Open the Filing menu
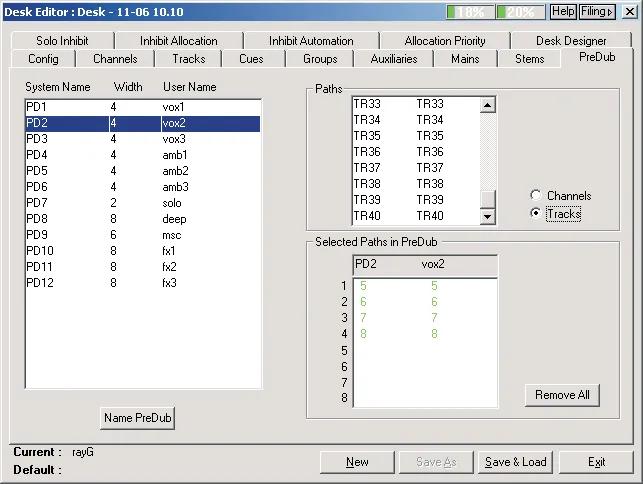The height and width of the screenshot is (484, 643). pyautogui.click(x=597, y=11)
